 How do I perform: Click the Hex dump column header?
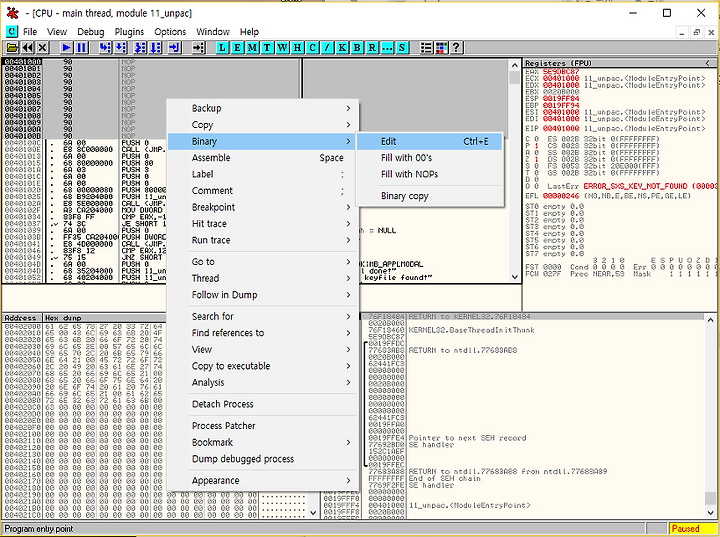coord(104,318)
